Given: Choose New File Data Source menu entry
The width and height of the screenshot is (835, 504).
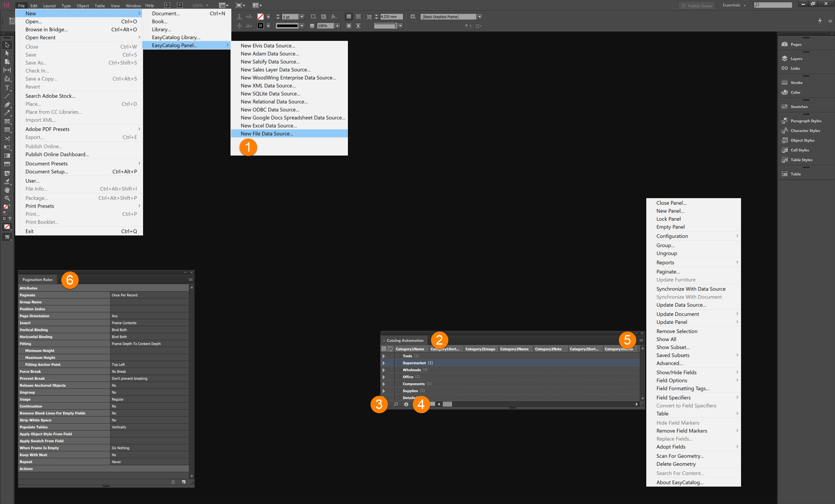Looking at the screenshot, I should pos(267,134).
